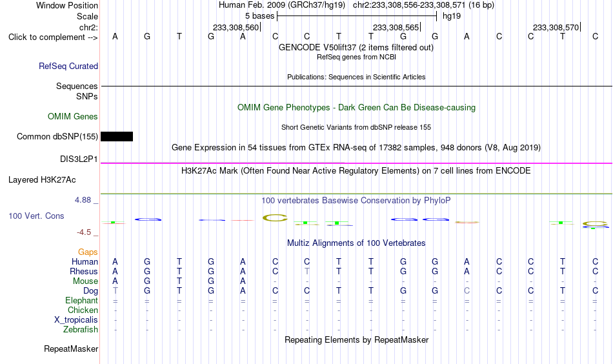Screen dimensions: 613x364
Task: Open GENCODE V50lift37 track title
Action: (x=356, y=47)
